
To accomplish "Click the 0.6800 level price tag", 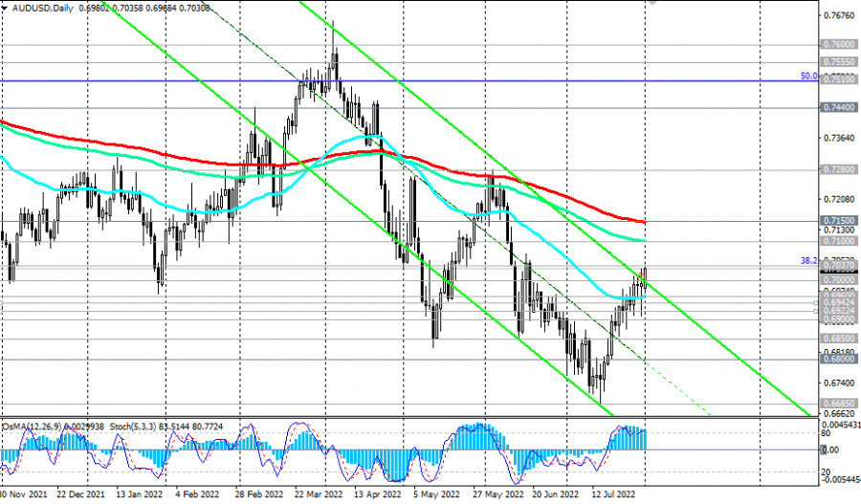I will [x=837, y=359].
